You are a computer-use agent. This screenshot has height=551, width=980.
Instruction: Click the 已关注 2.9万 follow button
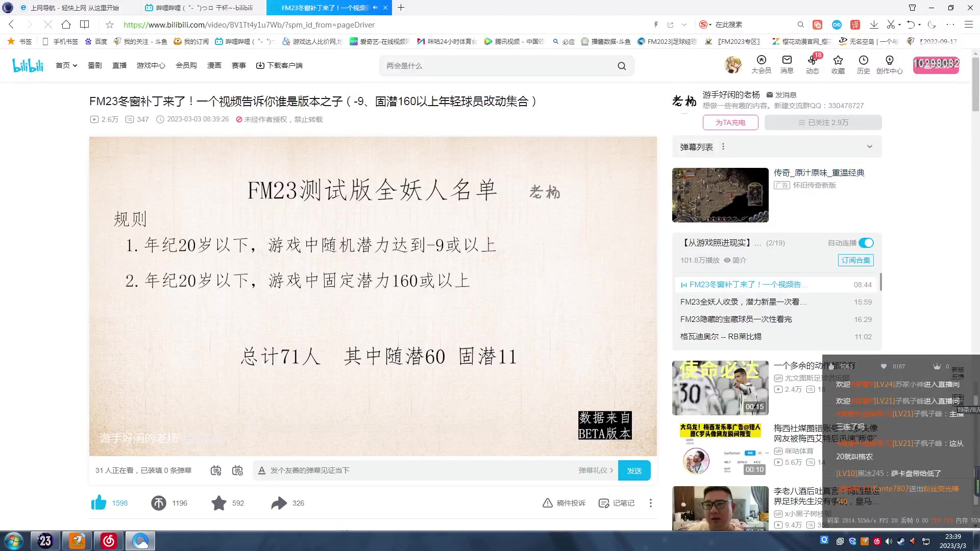coord(823,122)
